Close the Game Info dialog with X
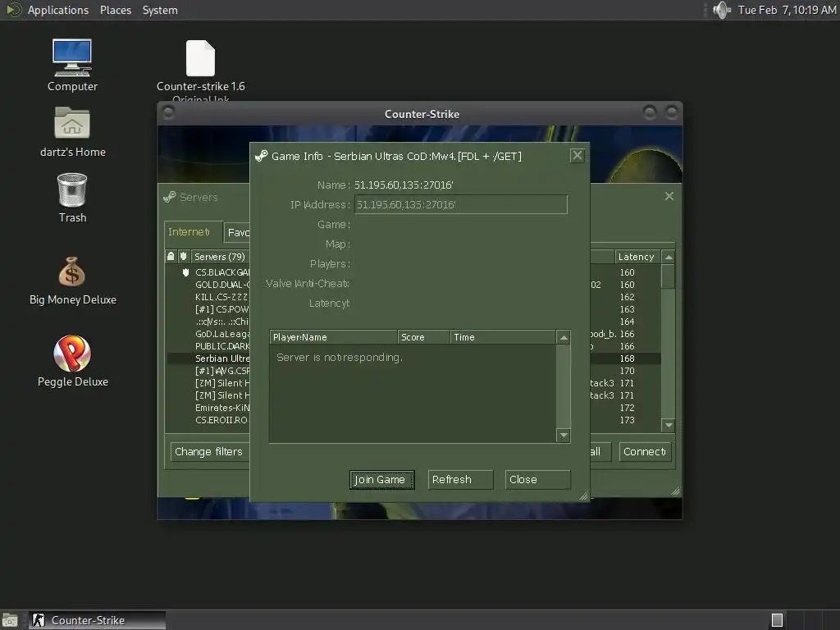840x630 pixels. click(x=577, y=155)
